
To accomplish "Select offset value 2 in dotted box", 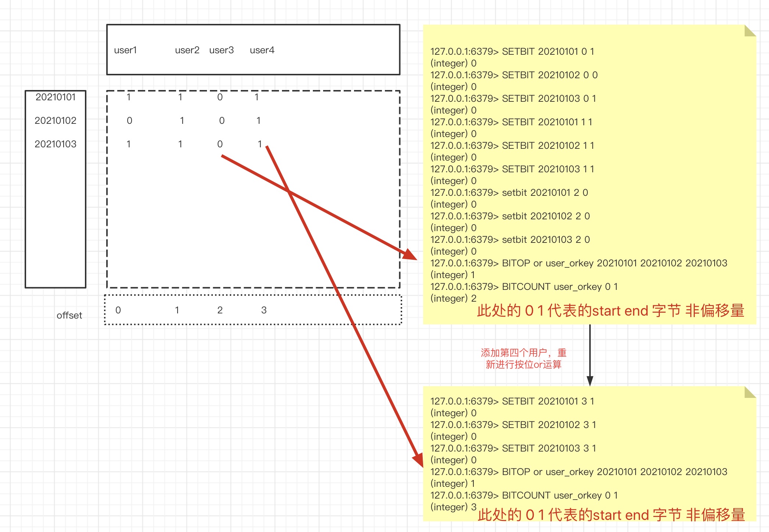I will (220, 310).
